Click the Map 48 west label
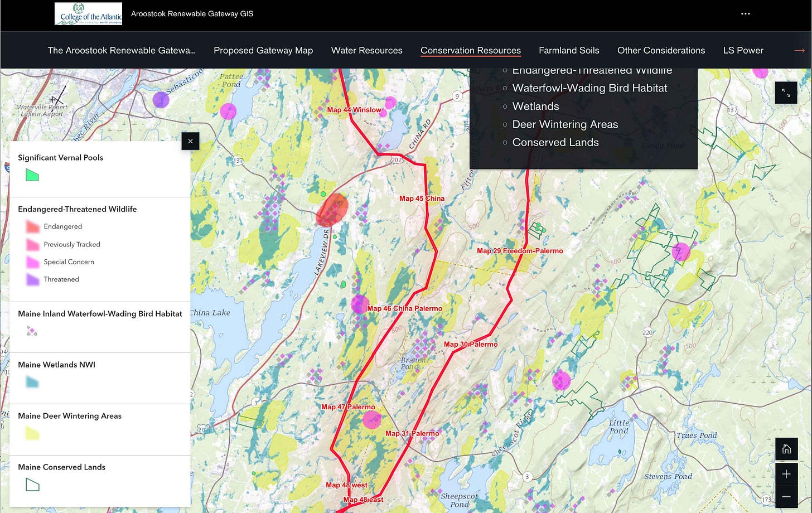The width and height of the screenshot is (812, 513). coord(346,485)
